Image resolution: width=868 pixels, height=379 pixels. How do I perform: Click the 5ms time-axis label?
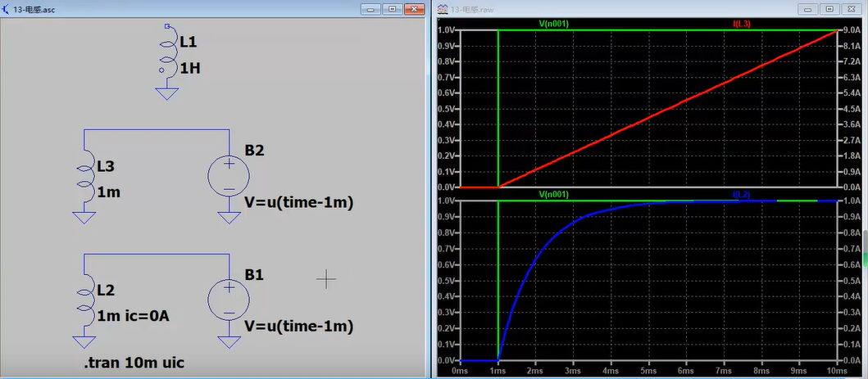(x=648, y=371)
